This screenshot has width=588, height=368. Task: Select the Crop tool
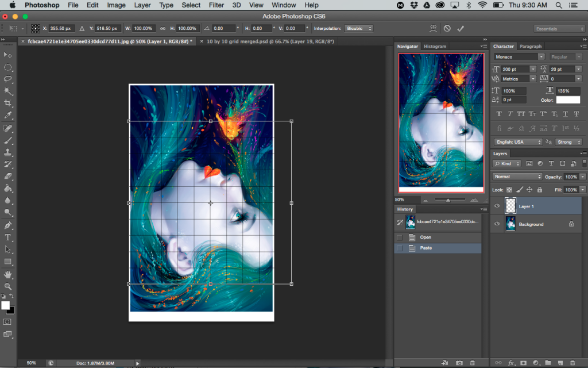pyautogui.click(x=7, y=103)
